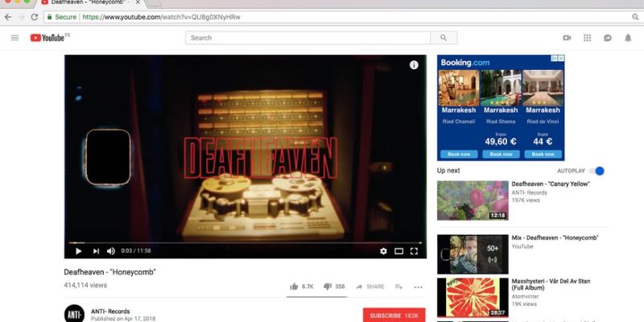Mute the video volume
The image size is (644, 322).
pyautogui.click(x=111, y=251)
